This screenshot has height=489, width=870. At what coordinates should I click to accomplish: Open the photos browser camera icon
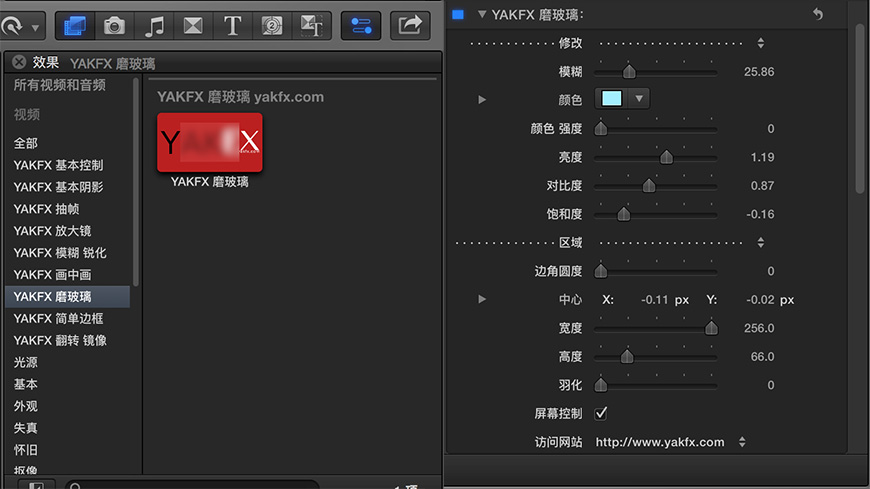[x=114, y=26]
